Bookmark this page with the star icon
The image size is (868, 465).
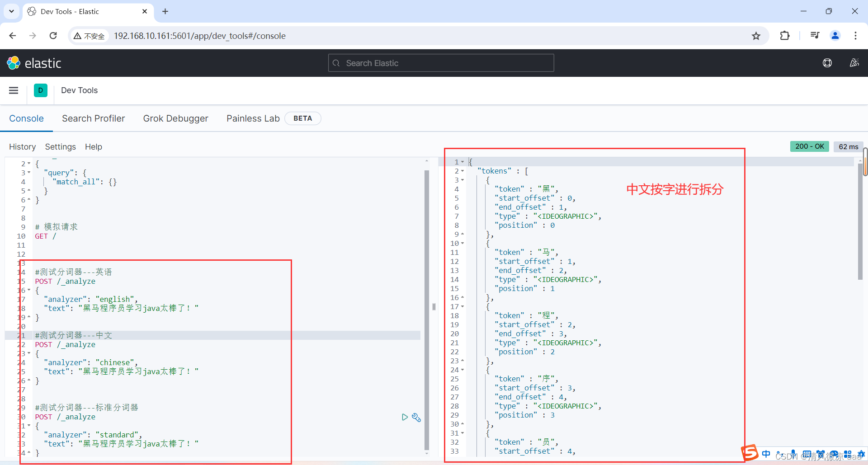(756, 36)
